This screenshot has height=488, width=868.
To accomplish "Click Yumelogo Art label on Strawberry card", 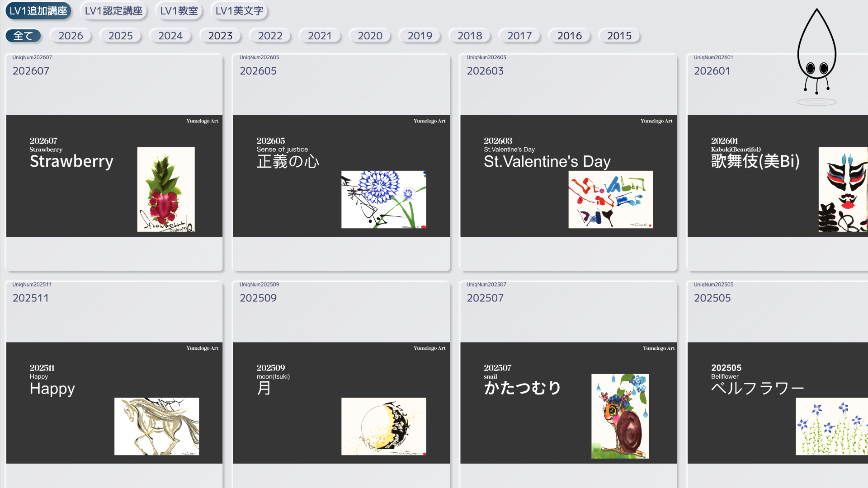I will tap(202, 121).
